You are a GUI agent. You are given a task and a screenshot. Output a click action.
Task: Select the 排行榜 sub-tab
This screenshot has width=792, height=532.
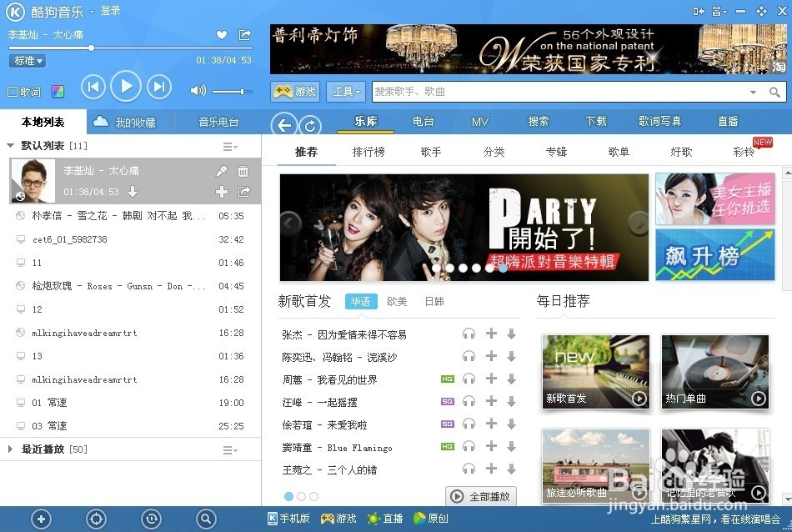click(x=368, y=152)
